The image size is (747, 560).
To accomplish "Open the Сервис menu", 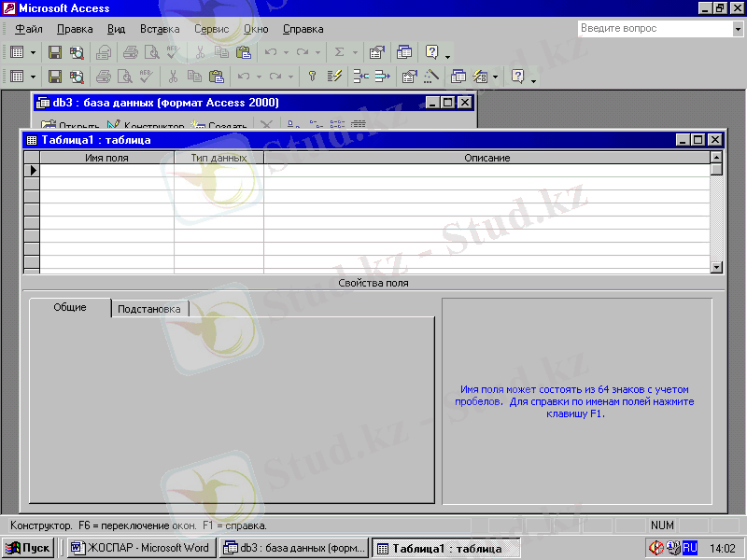I will (211, 29).
